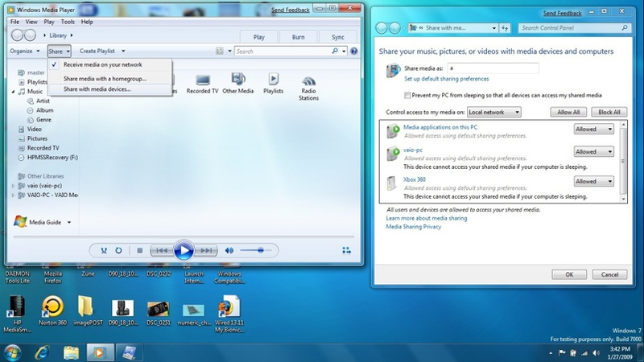Choose Share media with a homegroup
644x362 pixels.
110,79
